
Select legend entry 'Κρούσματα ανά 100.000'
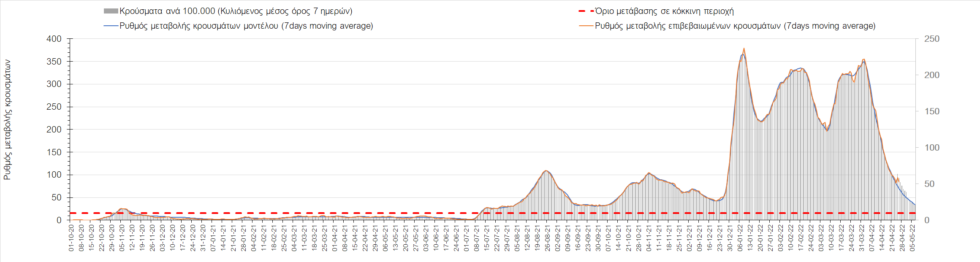[x=236, y=11]
